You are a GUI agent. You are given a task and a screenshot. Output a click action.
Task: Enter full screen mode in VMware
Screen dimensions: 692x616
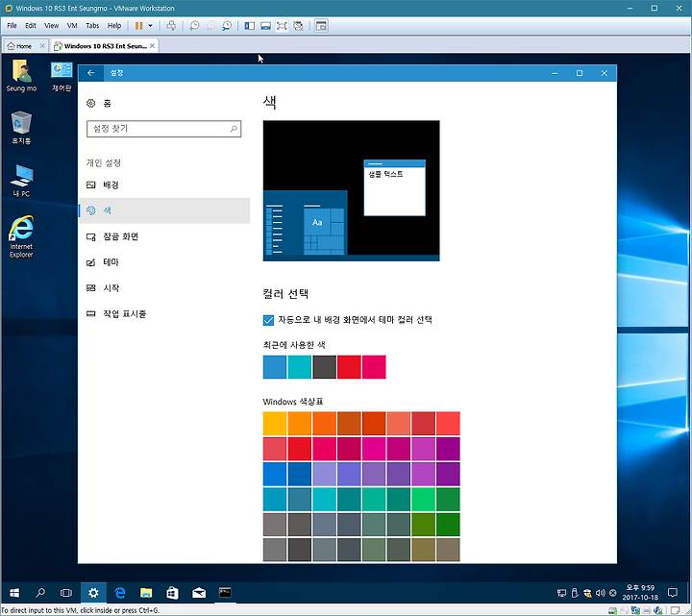click(282, 26)
